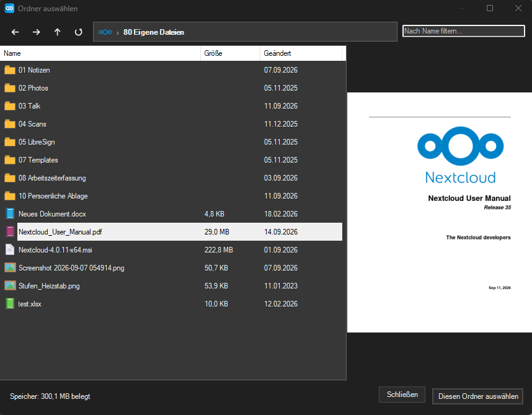The image size is (532, 415).
Task: Sort by the Name column header
Action: click(100, 53)
